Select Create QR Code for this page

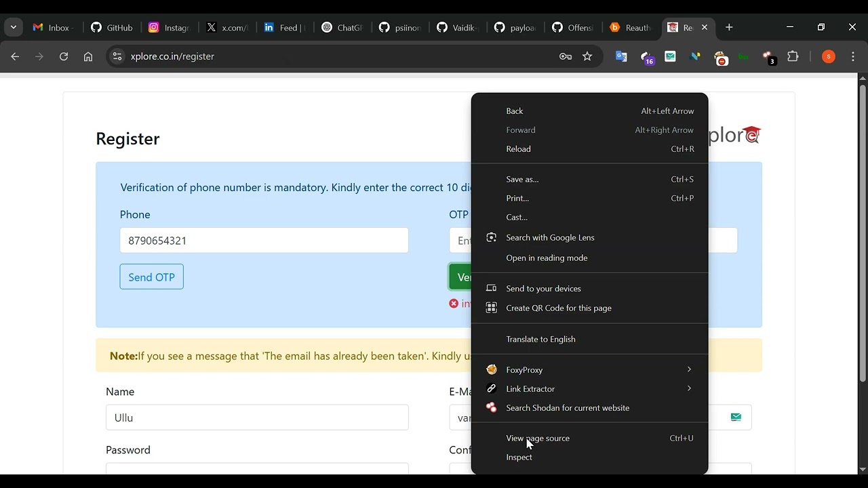[589, 308]
